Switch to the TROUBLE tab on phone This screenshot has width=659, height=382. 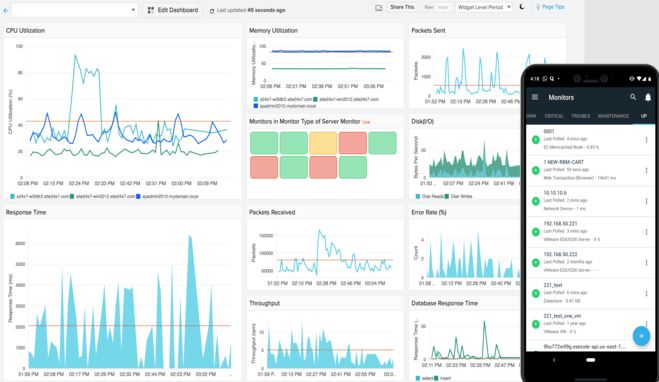pos(580,116)
